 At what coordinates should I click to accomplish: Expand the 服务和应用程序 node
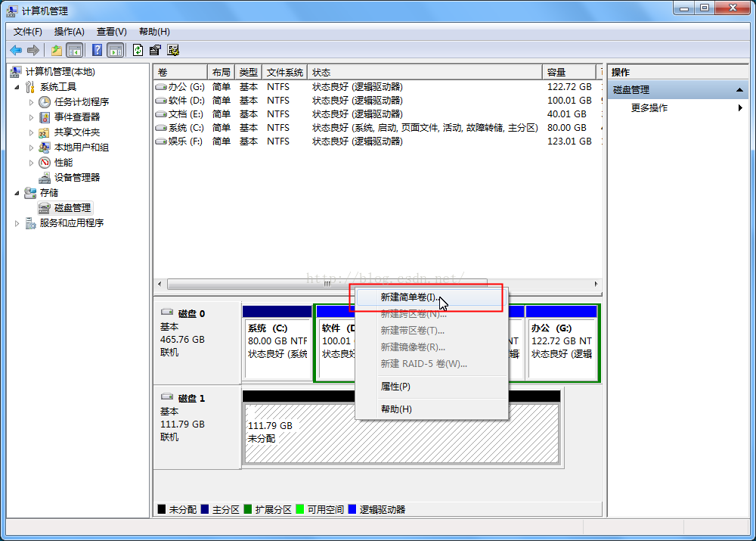click(17, 223)
